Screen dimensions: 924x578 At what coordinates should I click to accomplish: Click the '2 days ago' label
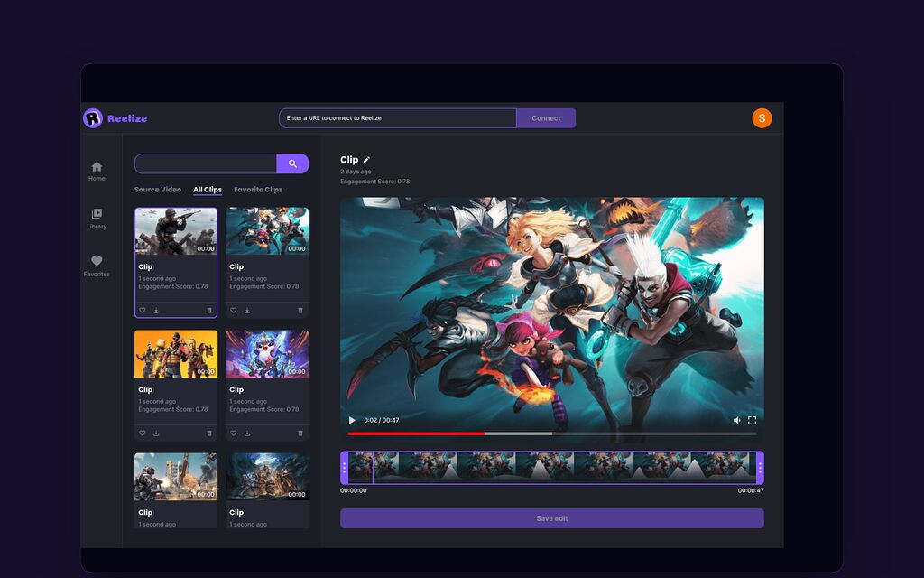click(356, 172)
